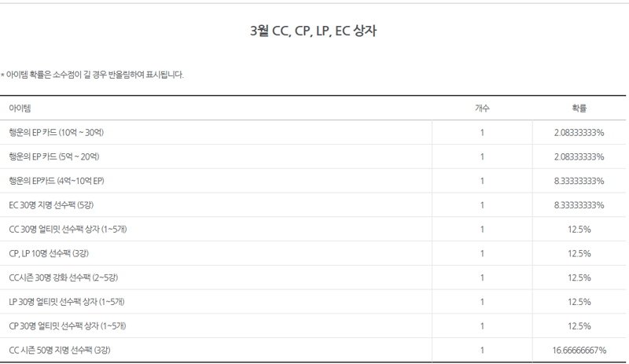Click the rounding notice text about 아이템 확률
629x364 pixels.
(92, 75)
